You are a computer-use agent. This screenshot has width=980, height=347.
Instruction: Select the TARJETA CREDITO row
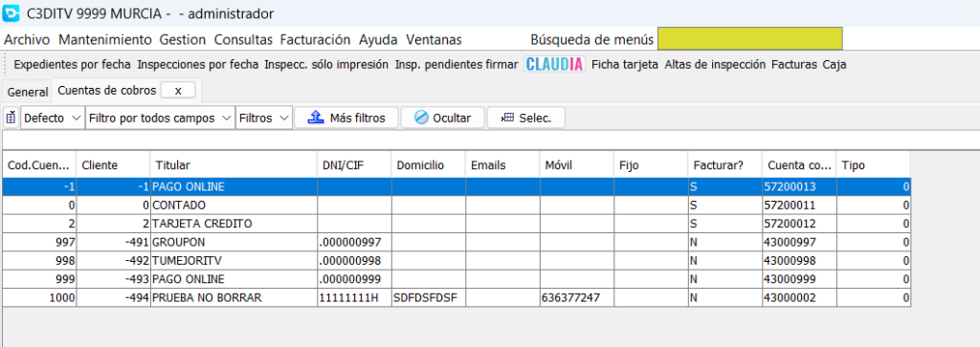click(457, 224)
